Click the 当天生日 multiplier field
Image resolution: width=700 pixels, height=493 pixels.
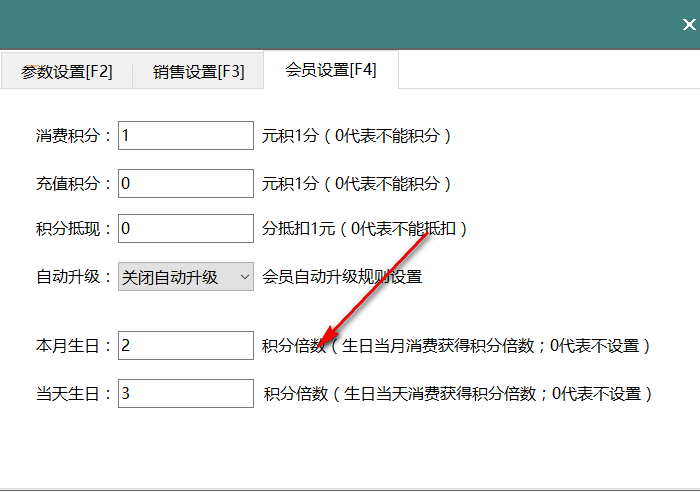pos(186,393)
